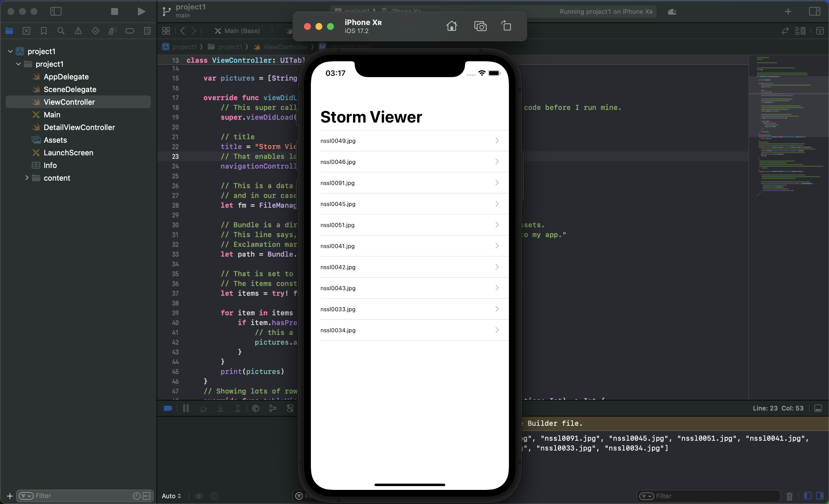The image size is (829, 504).
Task: Open the Breakpoint navigator
Action: click(x=130, y=31)
